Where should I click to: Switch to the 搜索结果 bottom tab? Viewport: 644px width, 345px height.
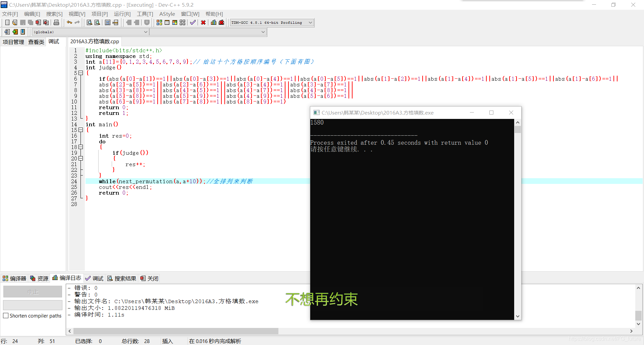pyautogui.click(x=122, y=278)
